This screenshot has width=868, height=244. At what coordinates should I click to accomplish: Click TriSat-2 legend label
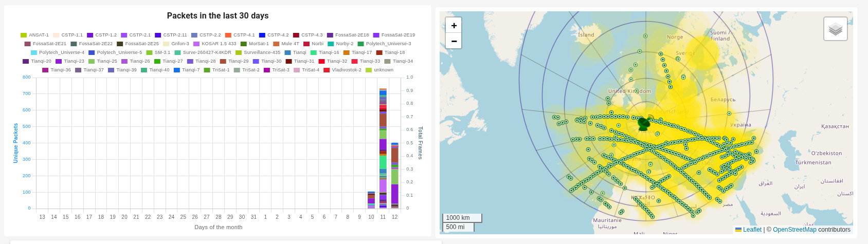[251, 70]
